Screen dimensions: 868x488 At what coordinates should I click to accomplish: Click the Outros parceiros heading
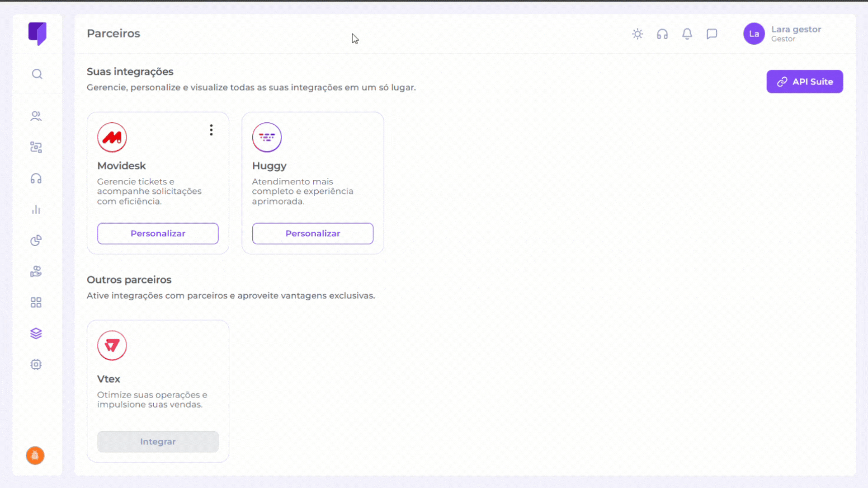pos(129,280)
